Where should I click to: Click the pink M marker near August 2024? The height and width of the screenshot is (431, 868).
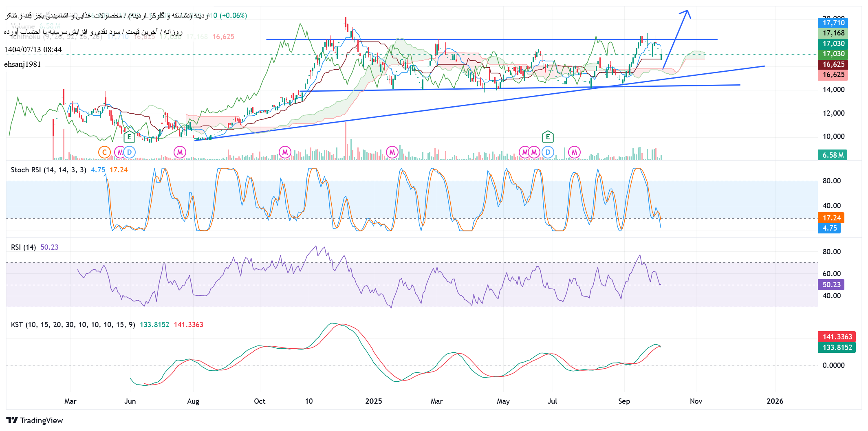[x=180, y=152]
